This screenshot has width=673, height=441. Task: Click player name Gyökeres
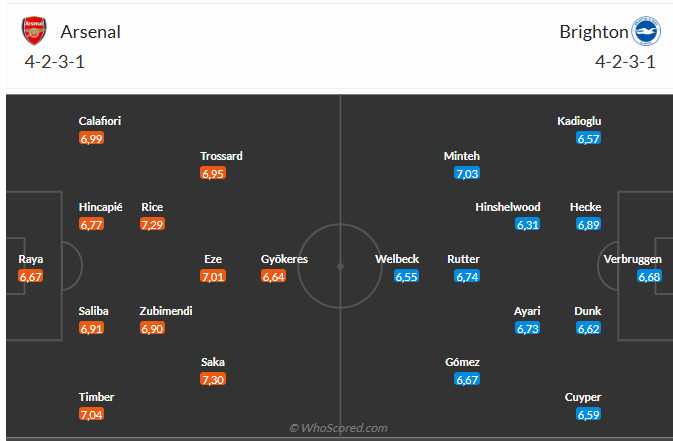point(284,259)
